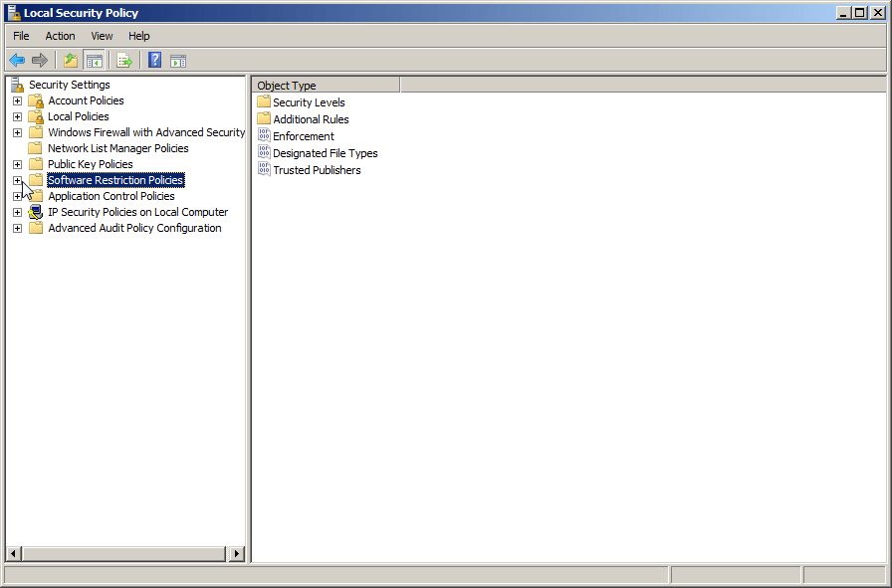The width and height of the screenshot is (892, 588).
Task: Click the Forward arrow toolbar icon
Action: point(39,60)
